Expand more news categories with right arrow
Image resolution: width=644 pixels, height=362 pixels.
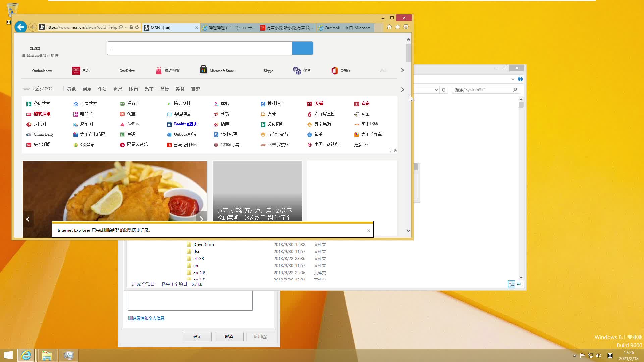pos(402,90)
